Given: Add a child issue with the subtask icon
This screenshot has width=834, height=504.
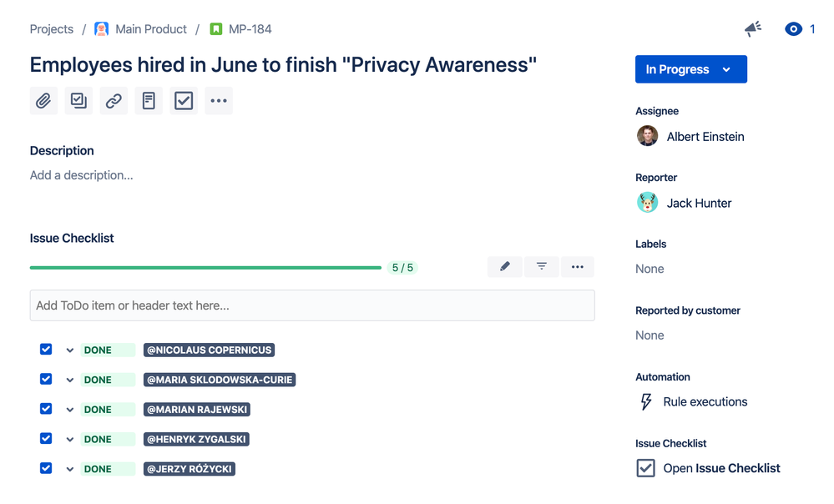Looking at the screenshot, I should (x=78, y=100).
